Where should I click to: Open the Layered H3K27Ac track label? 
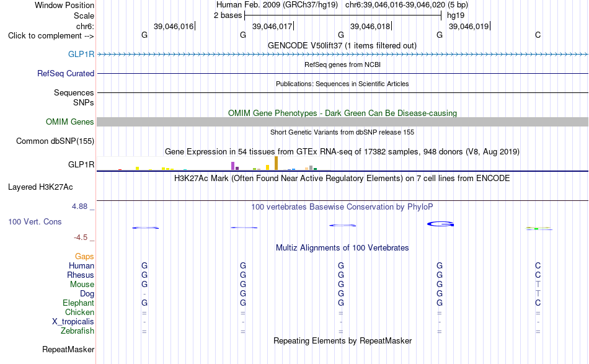(40, 187)
